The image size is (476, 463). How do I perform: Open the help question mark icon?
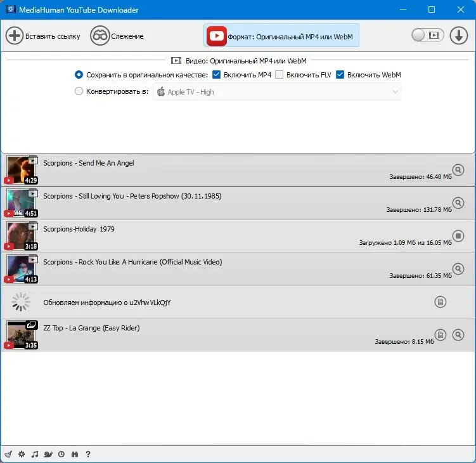pyautogui.click(x=88, y=454)
